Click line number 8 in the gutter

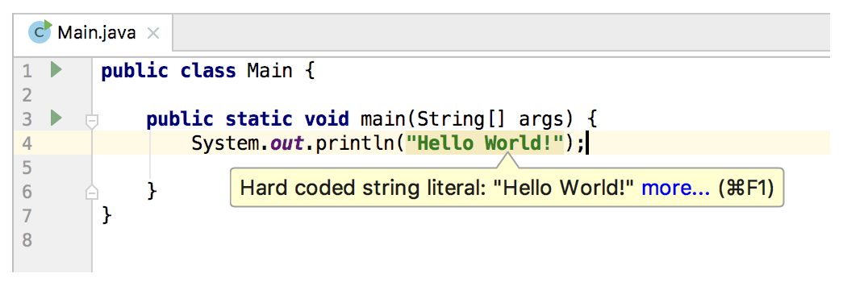coord(27,240)
